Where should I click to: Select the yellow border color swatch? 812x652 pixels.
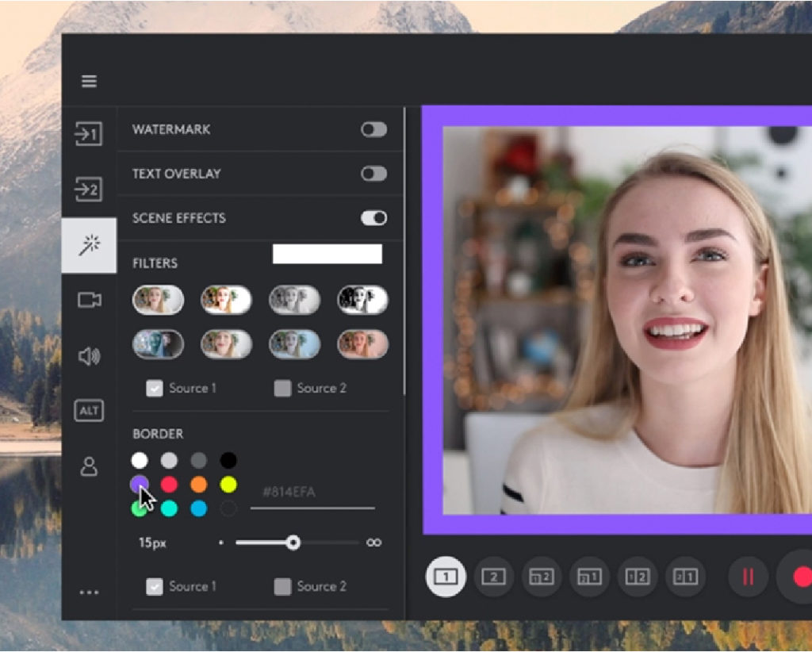tap(228, 485)
